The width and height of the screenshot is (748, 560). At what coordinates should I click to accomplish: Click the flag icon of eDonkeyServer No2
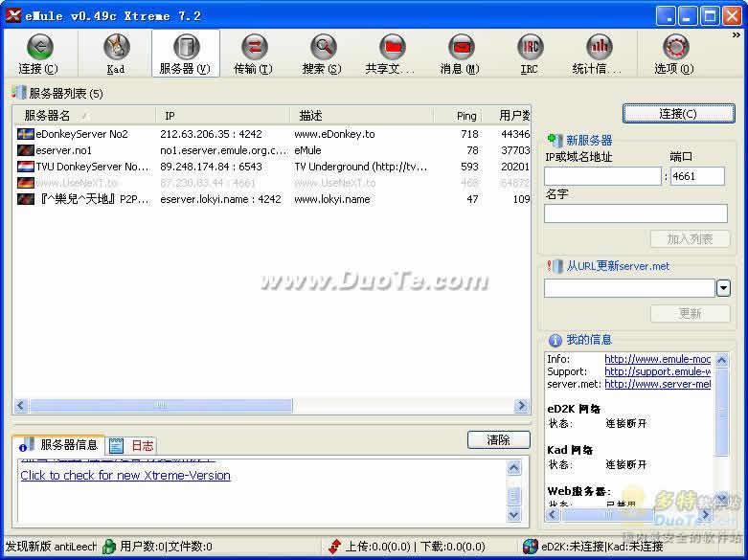pyautogui.click(x=25, y=134)
